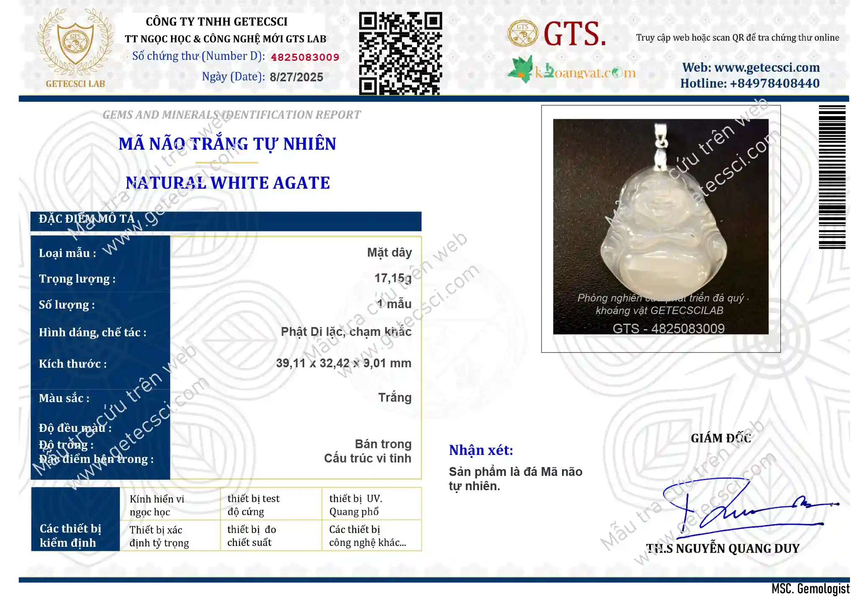Click the weight value 17,15g
Viewport: 868px width, 600px height.
393,278
